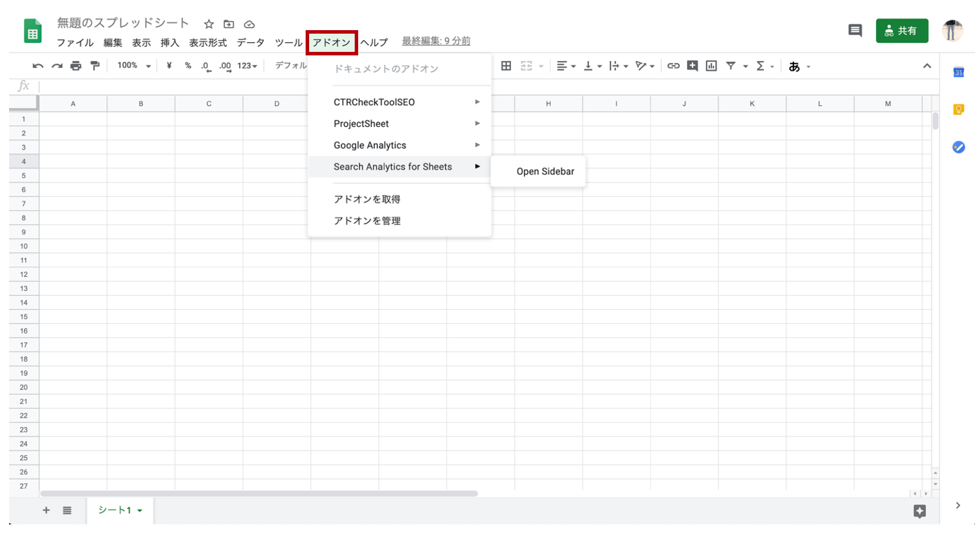Open the データ menu

point(251,43)
